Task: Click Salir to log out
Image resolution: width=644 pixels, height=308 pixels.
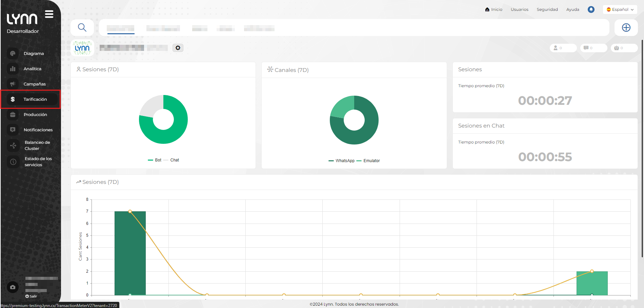Action: click(31, 296)
